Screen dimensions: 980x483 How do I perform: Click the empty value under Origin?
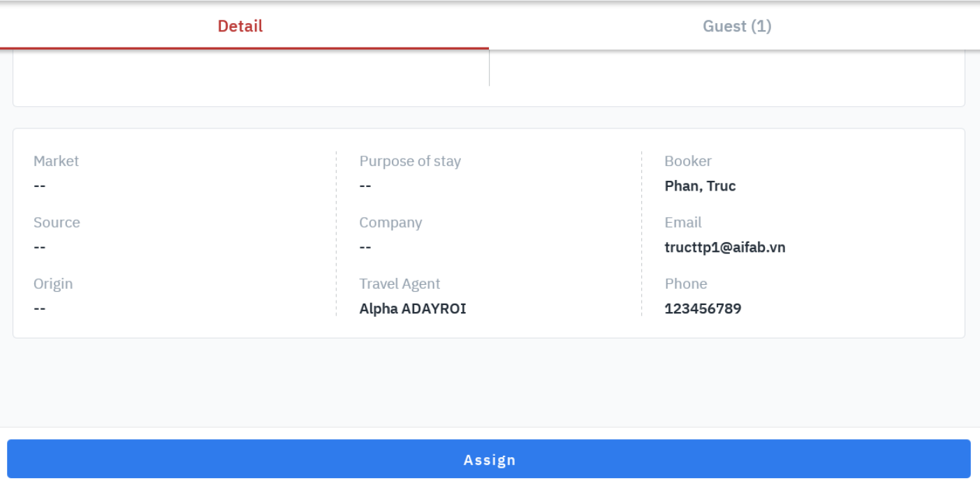[x=40, y=309]
